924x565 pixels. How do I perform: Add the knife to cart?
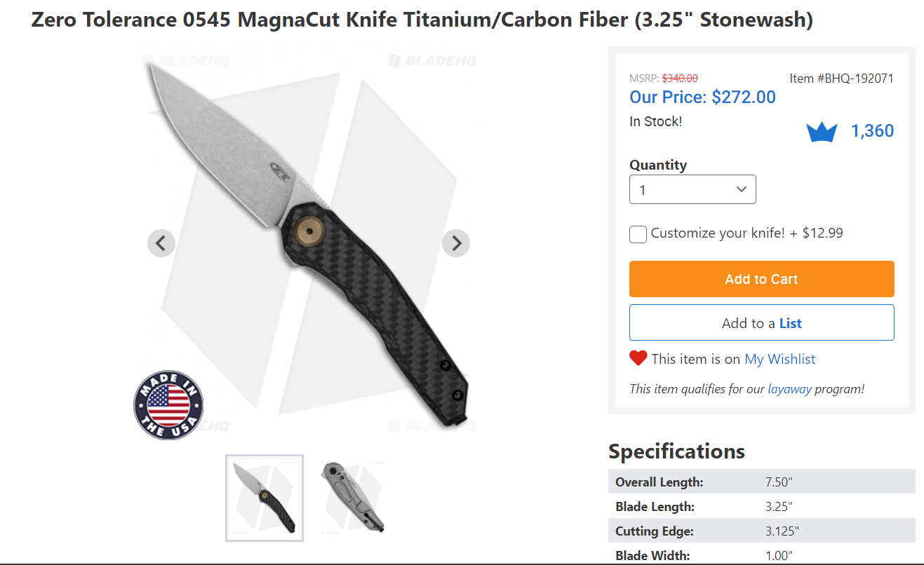tap(761, 279)
